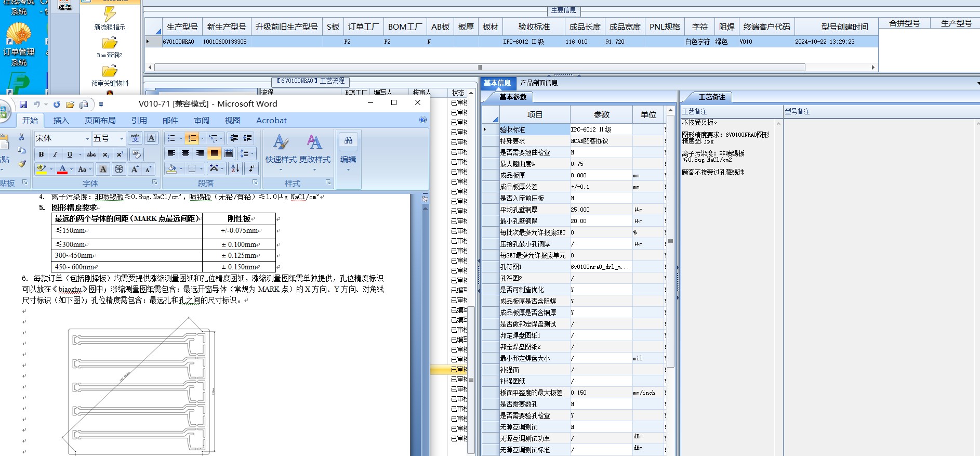The width and height of the screenshot is (980, 456).
Task: Click the enclosed character 字 icon
Action: point(119,169)
